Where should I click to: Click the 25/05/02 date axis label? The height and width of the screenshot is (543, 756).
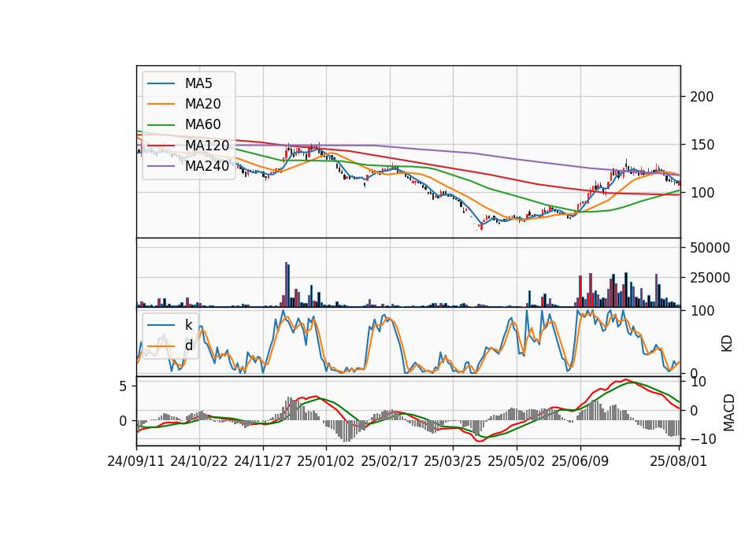point(517,461)
